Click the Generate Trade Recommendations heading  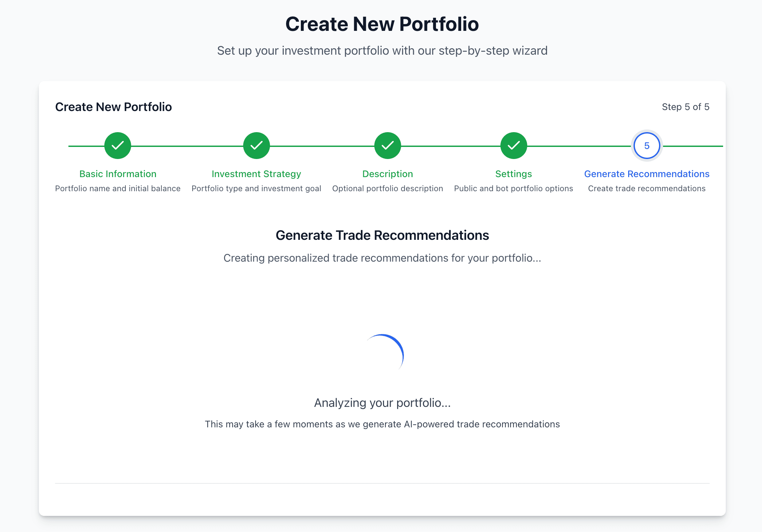tap(382, 235)
